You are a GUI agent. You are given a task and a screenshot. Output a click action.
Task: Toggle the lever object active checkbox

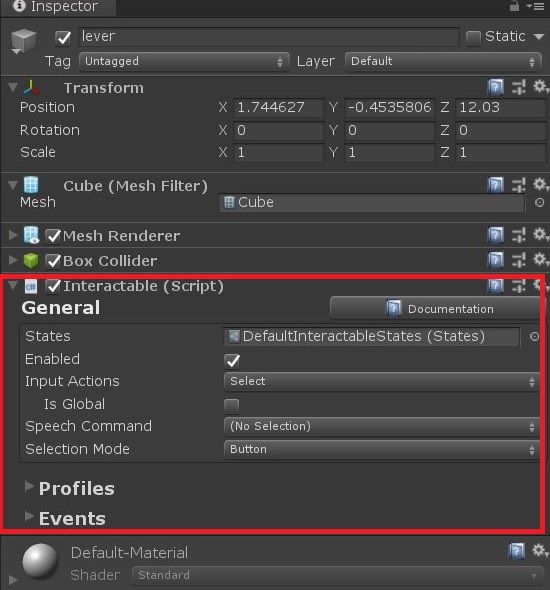click(63, 38)
